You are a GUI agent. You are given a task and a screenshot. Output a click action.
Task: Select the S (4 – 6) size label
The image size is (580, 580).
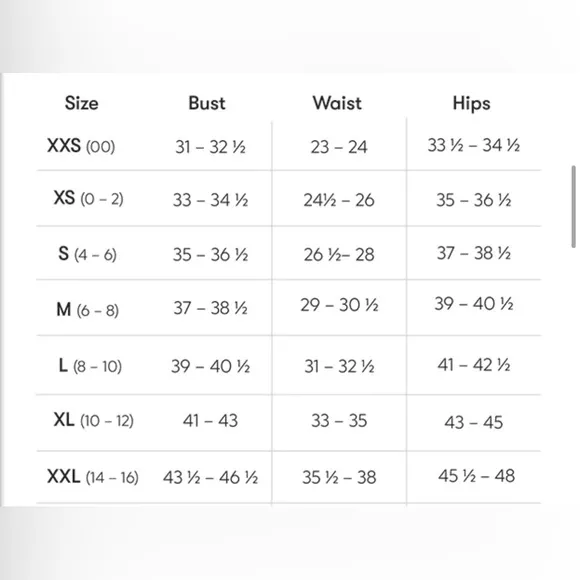click(x=87, y=254)
